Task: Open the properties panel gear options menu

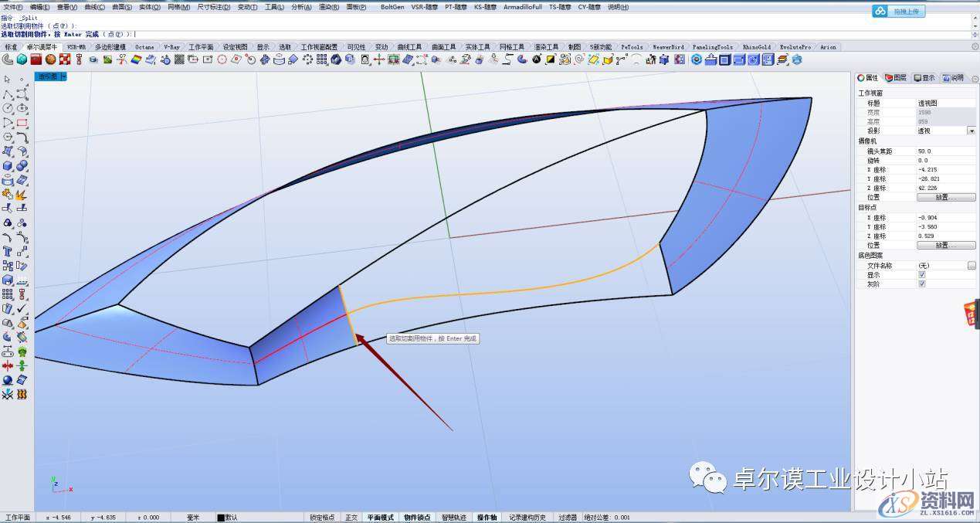Action: point(975,79)
